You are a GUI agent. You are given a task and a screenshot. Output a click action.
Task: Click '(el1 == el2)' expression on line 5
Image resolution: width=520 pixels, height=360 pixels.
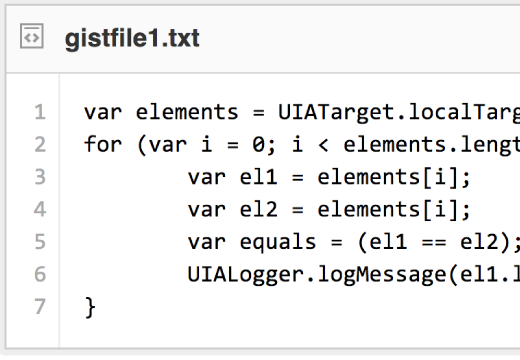pyautogui.click(x=433, y=242)
